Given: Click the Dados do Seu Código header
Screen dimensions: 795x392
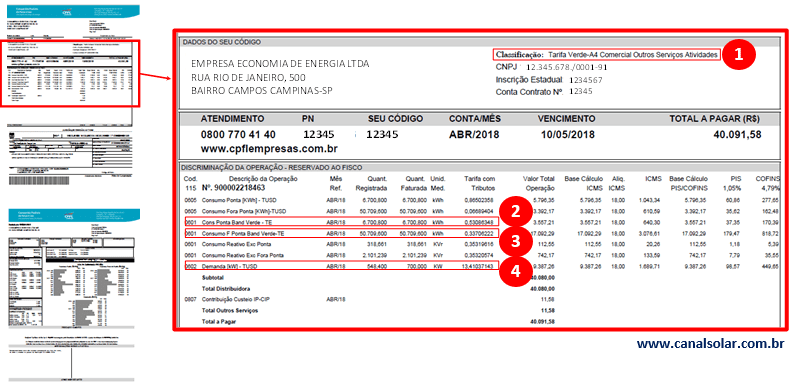Looking at the screenshot, I should point(222,42).
